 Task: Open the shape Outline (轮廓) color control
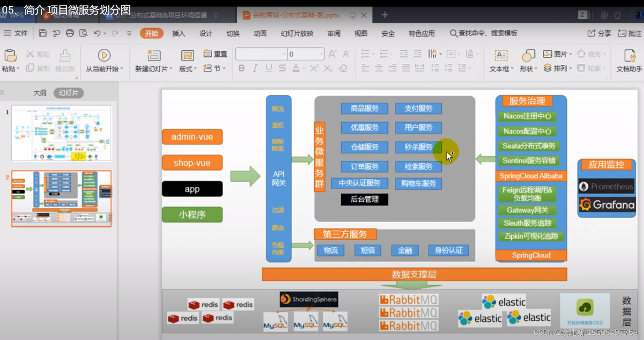pyautogui.click(x=592, y=68)
